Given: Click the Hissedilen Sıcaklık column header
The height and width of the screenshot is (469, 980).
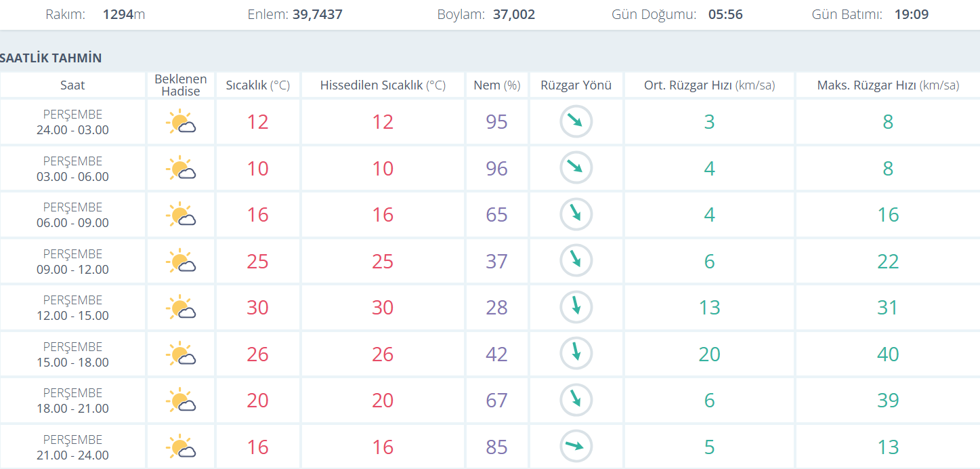Looking at the screenshot, I should (x=383, y=85).
